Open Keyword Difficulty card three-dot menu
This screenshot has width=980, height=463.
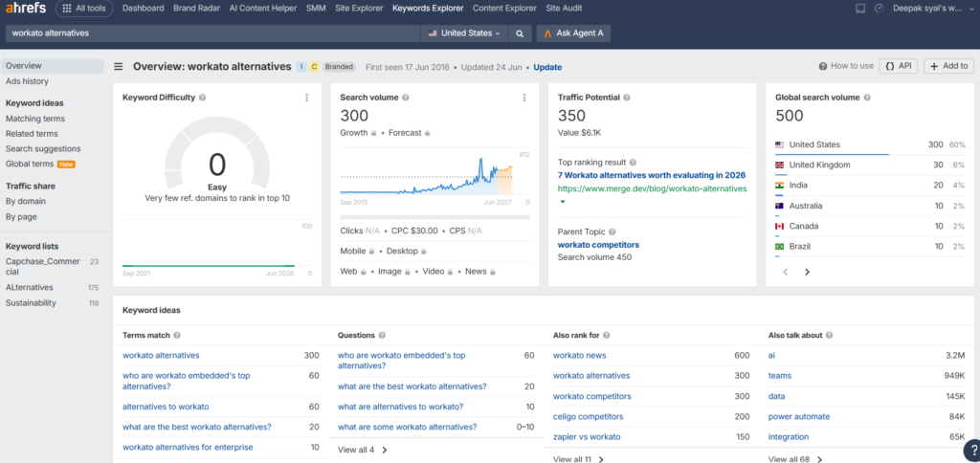(306, 98)
